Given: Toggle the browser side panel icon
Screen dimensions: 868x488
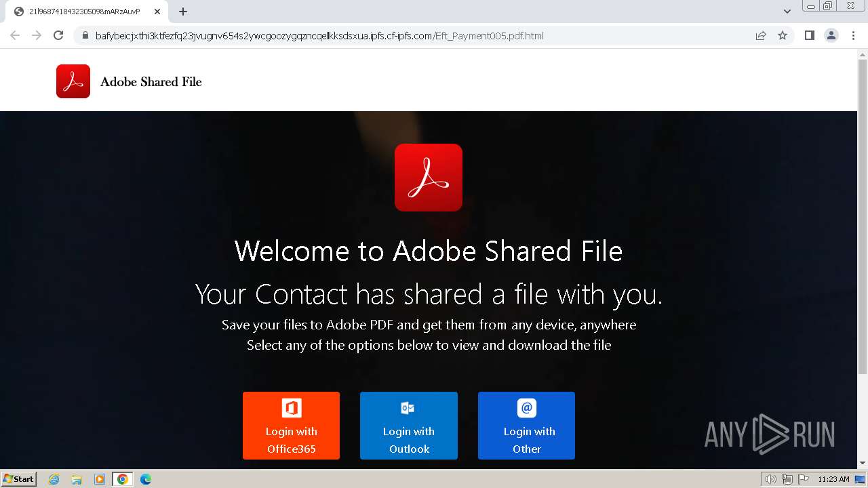Looking at the screenshot, I should point(809,35).
